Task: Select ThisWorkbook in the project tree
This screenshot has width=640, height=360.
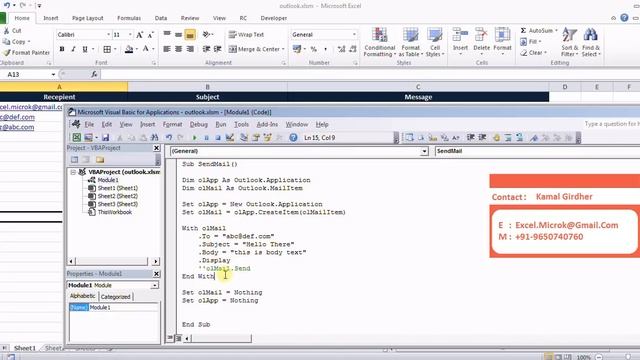Action: pyautogui.click(x=110, y=212)
